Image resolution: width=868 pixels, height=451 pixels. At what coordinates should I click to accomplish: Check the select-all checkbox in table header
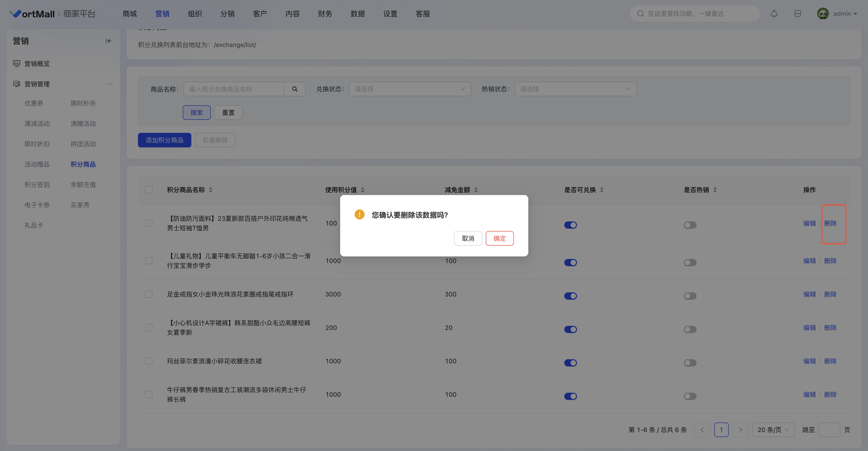[x=149, y=190]
